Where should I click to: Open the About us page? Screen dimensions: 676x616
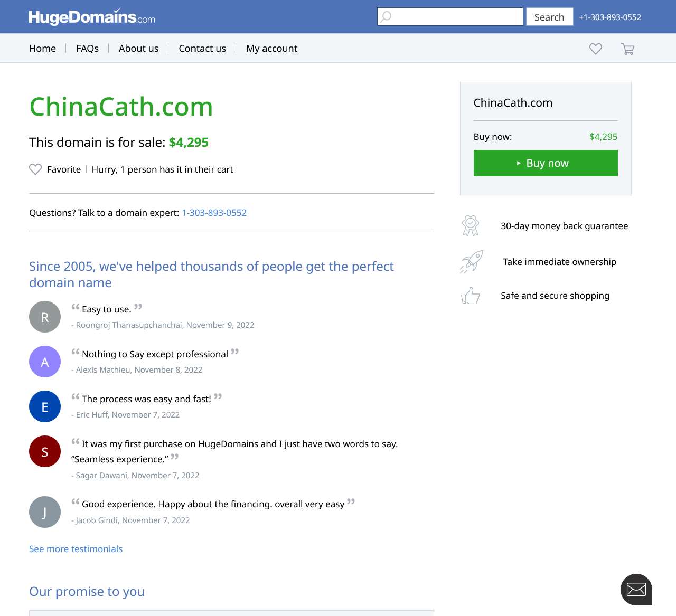138,48
